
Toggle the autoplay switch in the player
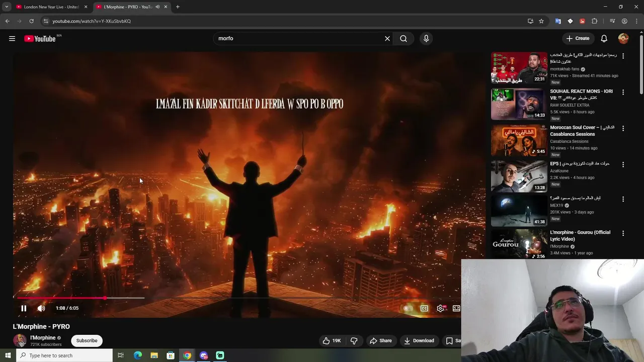[x=408, y=308]
